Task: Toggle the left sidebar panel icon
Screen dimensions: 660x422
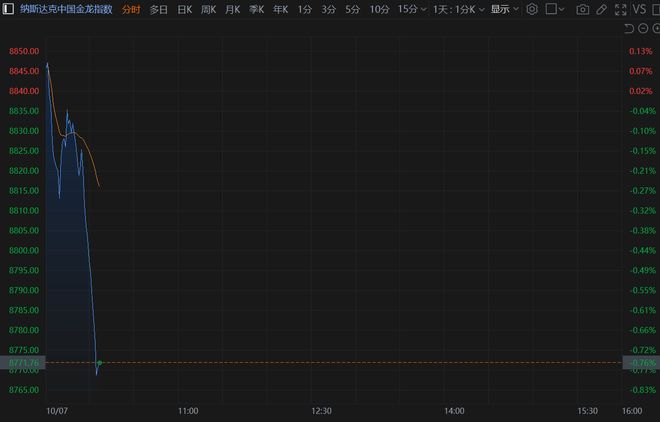Action: click(8, 9)
